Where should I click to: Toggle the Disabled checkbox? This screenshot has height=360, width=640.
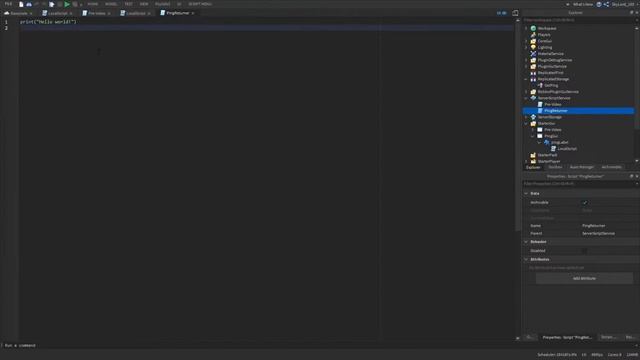(584, 251)
